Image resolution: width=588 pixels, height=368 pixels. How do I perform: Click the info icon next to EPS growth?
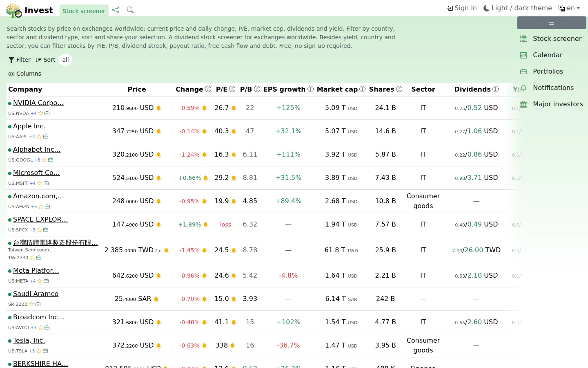point(310,89)
